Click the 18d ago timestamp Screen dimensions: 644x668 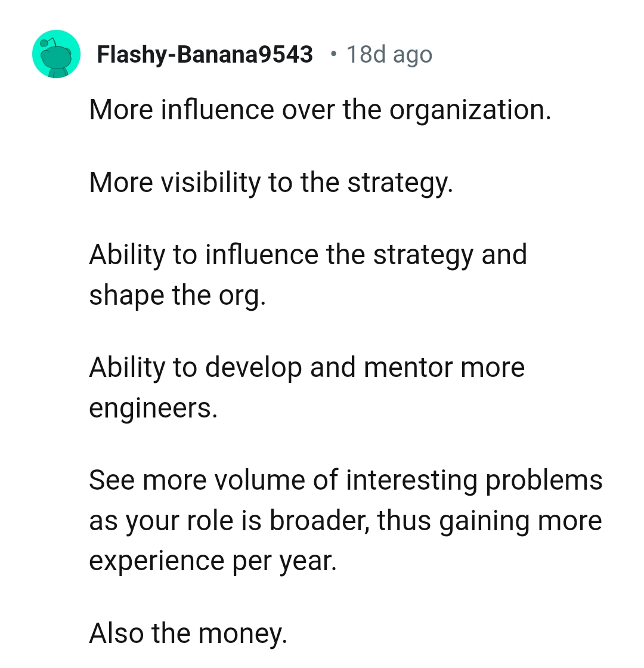point(390,54)
